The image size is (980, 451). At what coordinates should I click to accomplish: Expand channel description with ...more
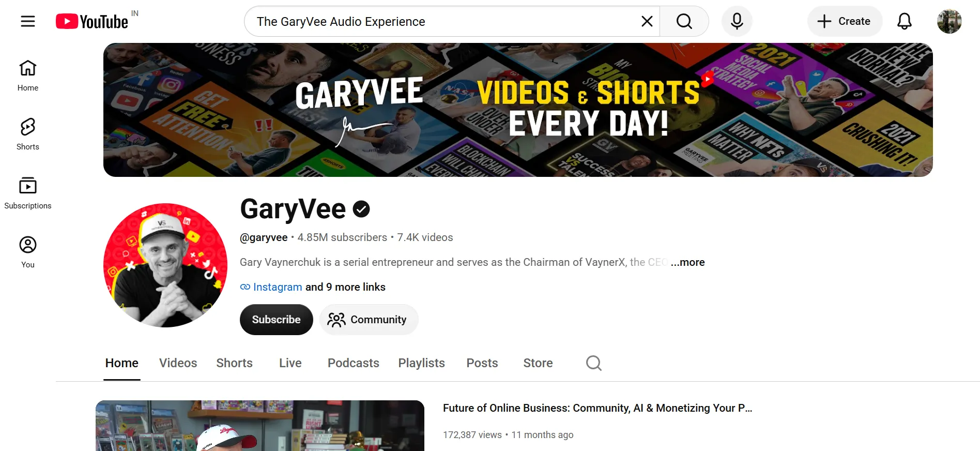coord(687,262)
